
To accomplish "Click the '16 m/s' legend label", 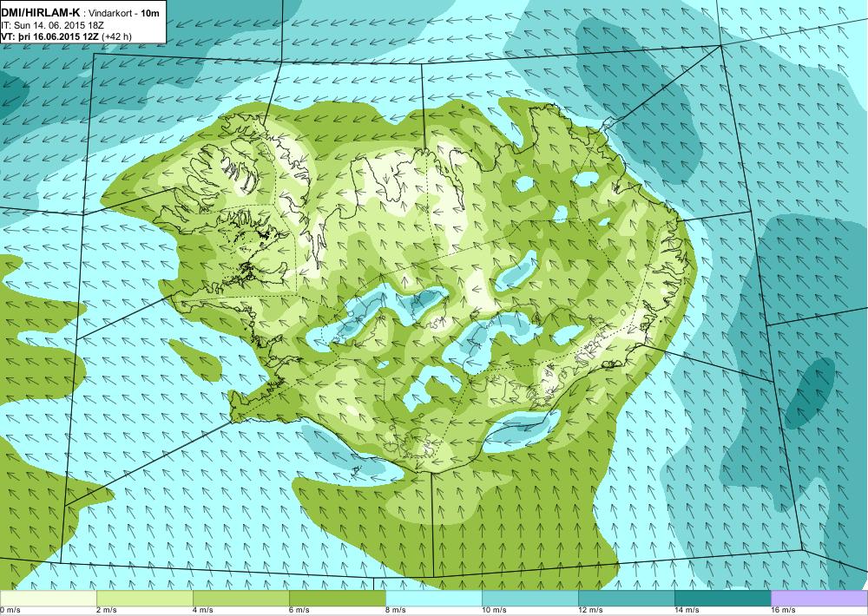I will [x=783, y=611].
